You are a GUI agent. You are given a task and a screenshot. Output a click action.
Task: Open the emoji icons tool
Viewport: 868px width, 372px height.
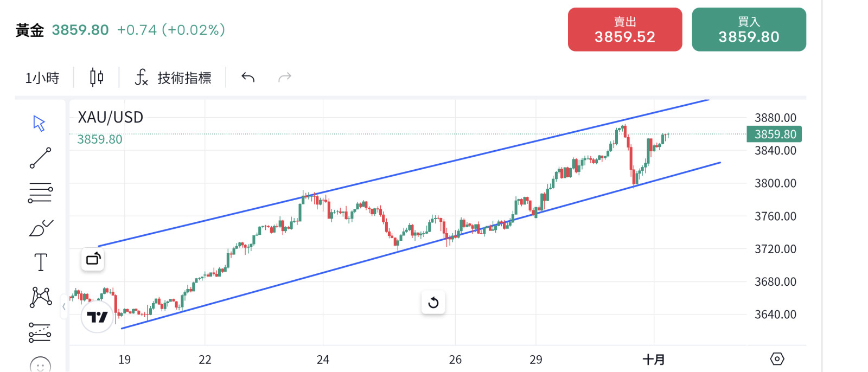pos(40,364)
